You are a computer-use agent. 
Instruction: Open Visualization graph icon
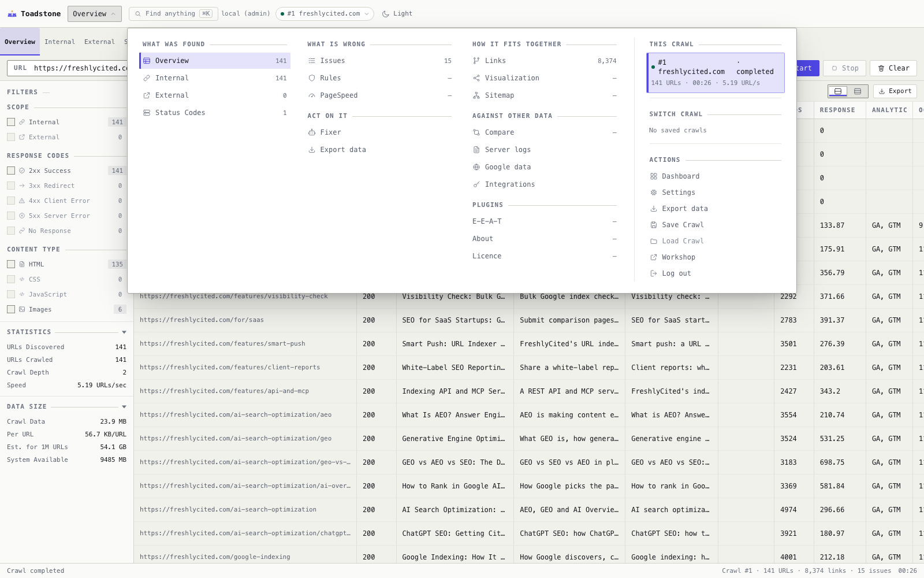tap(476, 78)
